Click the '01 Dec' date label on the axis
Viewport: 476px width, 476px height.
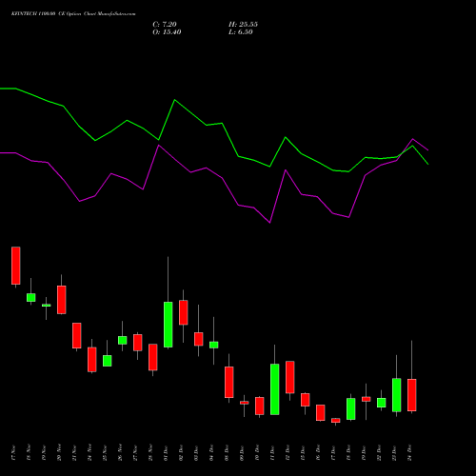tap(166, 452)
